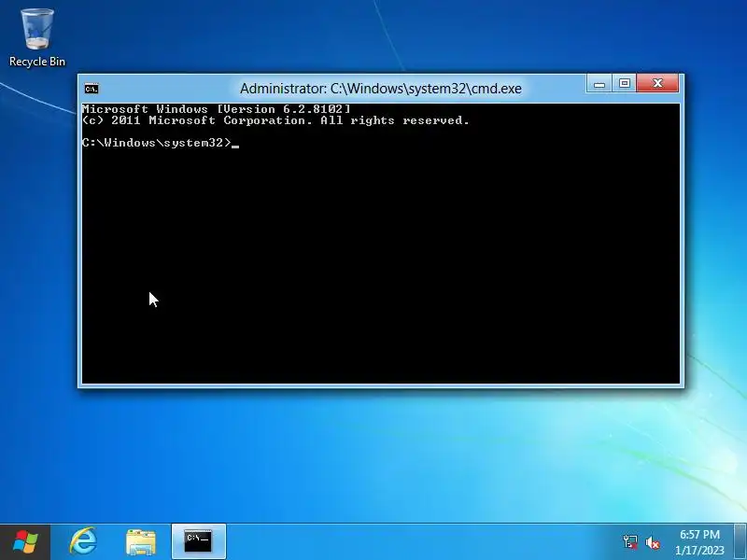Launch Internet Explorer from the taskbar
The height and width of the screenshot is (560, 747).
[x=84, y=542]
